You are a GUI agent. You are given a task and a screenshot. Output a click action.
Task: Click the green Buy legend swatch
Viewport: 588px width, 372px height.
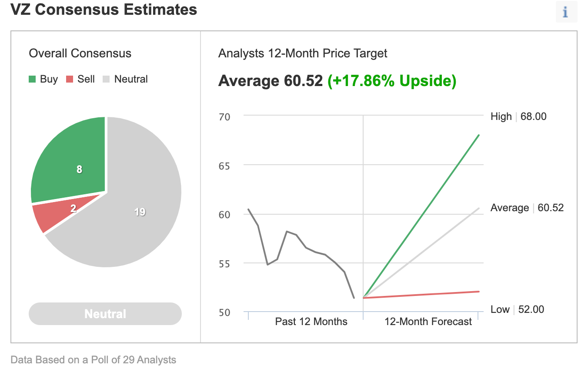pyautogui.click(x=33, y=79)
